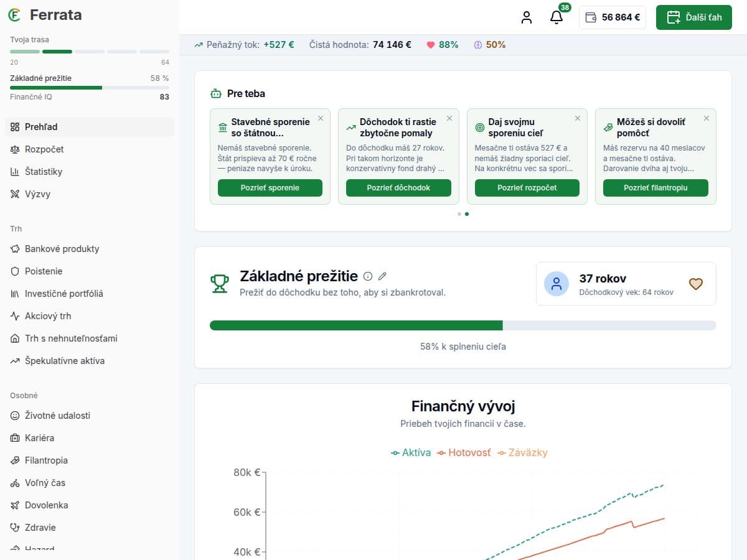The image size is (747, 560).
Task: Click Pozrieť filantropiu button
Action: point(655,188)
